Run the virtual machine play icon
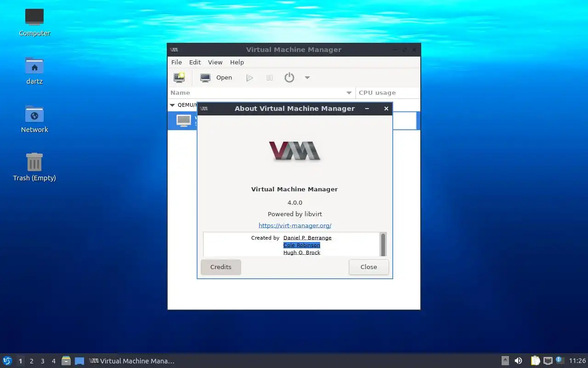The height and width of the screenshot is (368, 588). click(x=249, y=78)
